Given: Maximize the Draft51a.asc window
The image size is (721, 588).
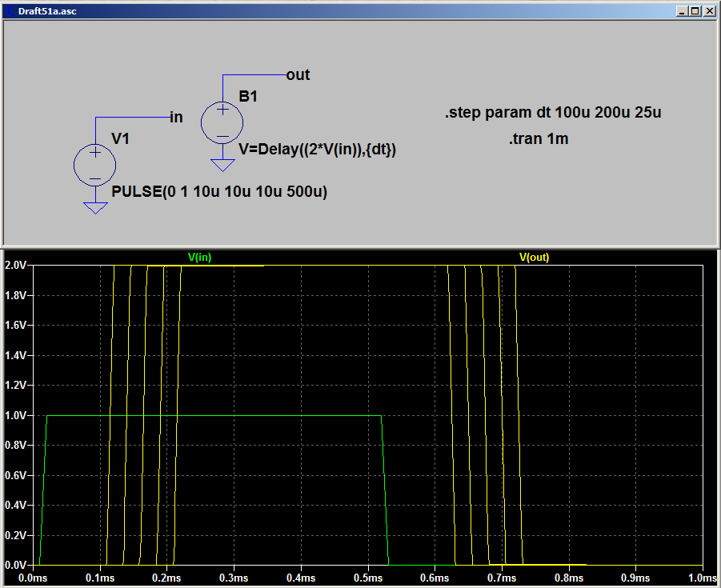Looking at the screenshot, I should (695, 11).
